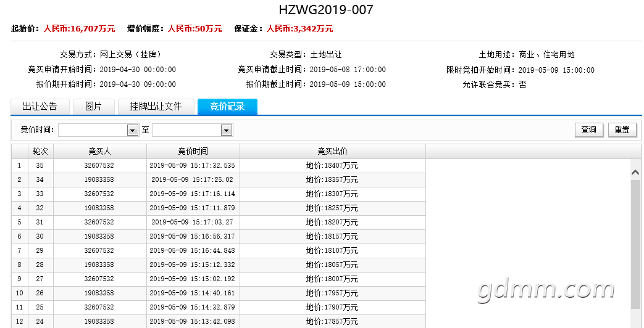Click 竞买申请截止时间 value 2019-05-08 17:00:00

(x=348, y=70)
